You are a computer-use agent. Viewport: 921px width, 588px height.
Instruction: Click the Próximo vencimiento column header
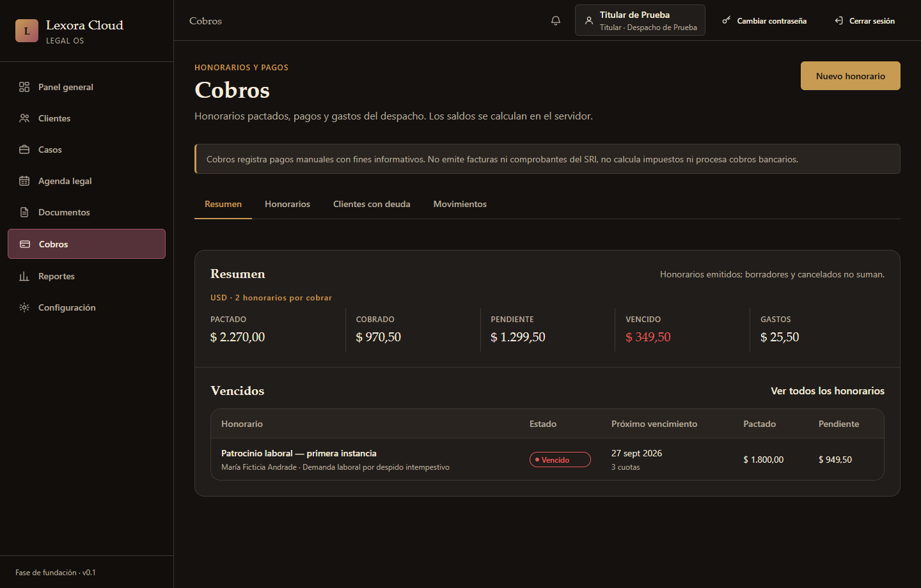654,424
